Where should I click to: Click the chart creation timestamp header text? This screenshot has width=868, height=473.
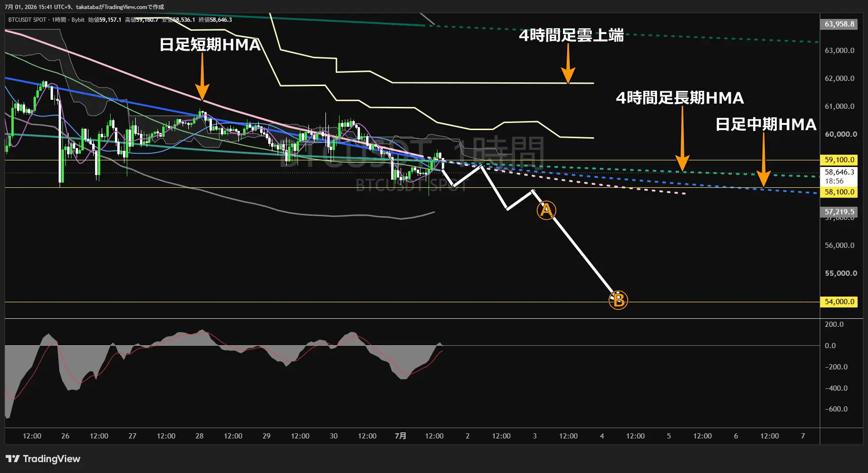(85, 7)
